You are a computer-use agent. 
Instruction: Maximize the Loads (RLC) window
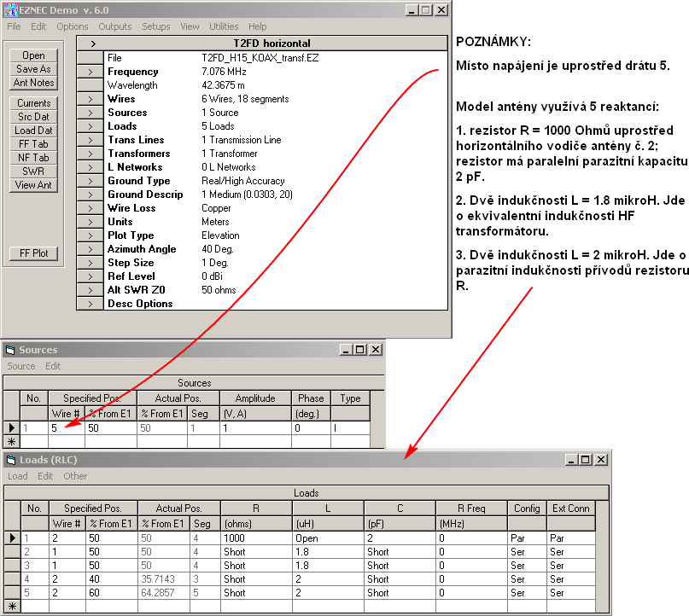pyautogui.click(x=586, y=460)
